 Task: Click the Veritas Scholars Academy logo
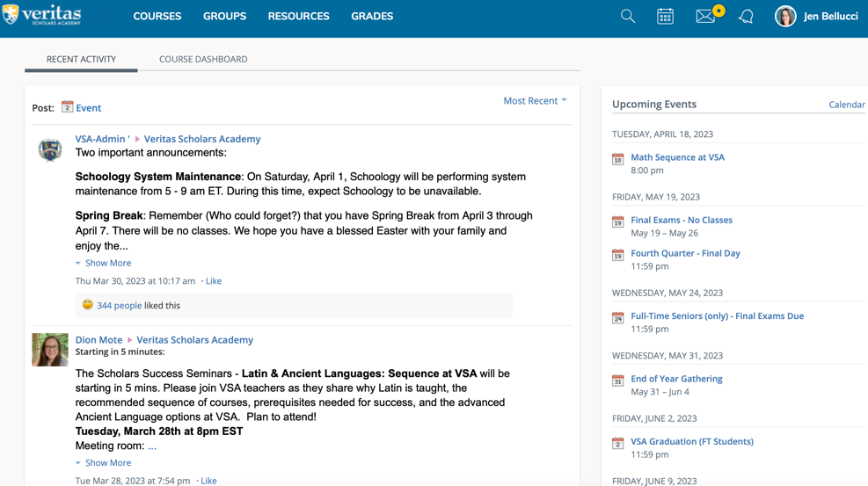pyautogui.click(x=42, y=14)
